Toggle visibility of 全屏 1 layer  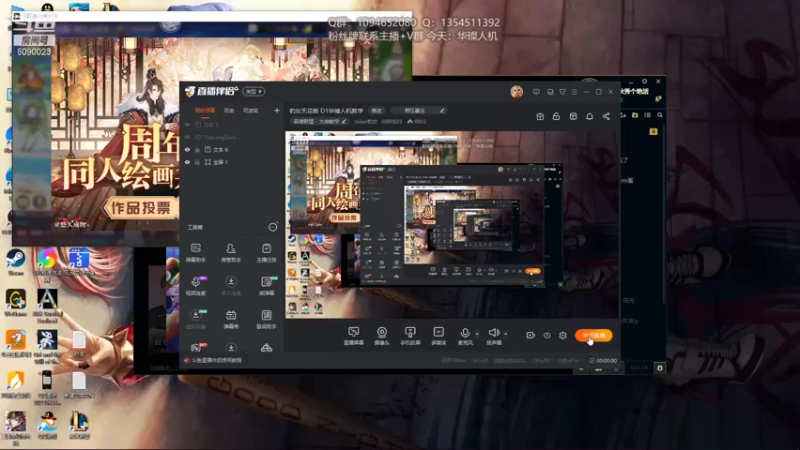tap(187, 162)
